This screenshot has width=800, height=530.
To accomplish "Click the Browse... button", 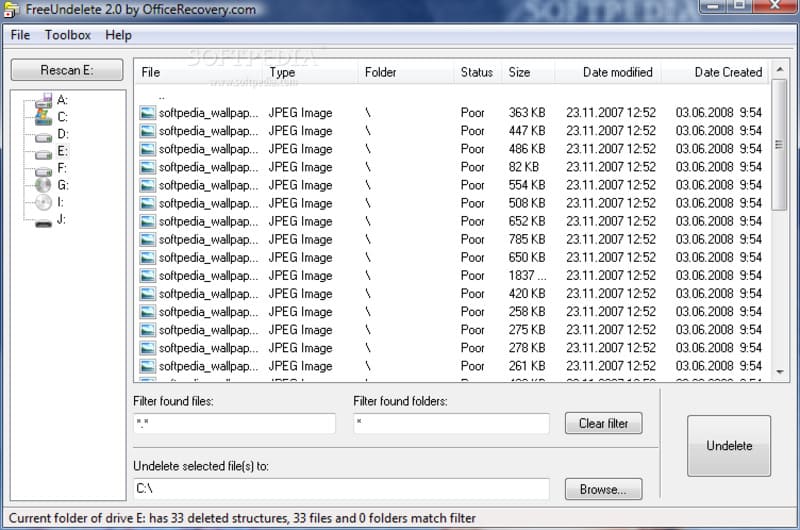I will coord(603,489).
